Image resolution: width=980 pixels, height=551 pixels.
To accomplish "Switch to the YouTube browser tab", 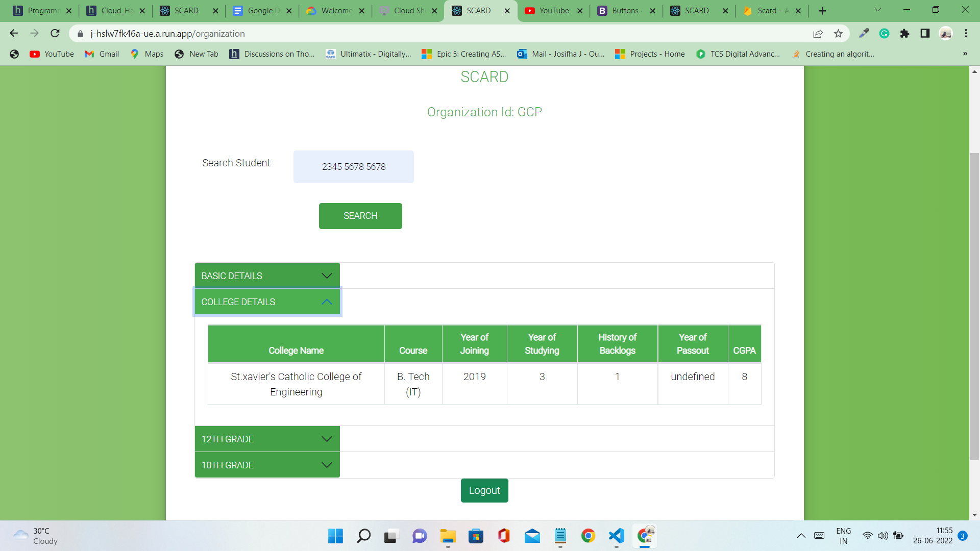I will click(553, 11).
